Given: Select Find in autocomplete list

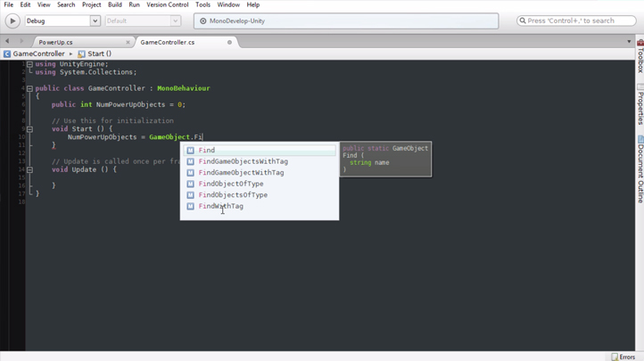Looking at the screenshot, I should [x=260, y=150].
